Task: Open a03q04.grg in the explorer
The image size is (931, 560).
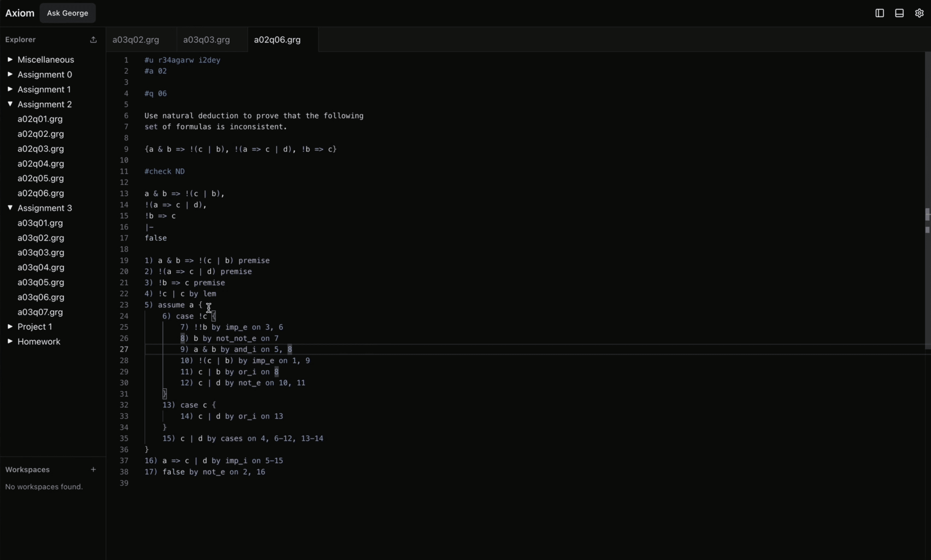Action: pos(41,267)
